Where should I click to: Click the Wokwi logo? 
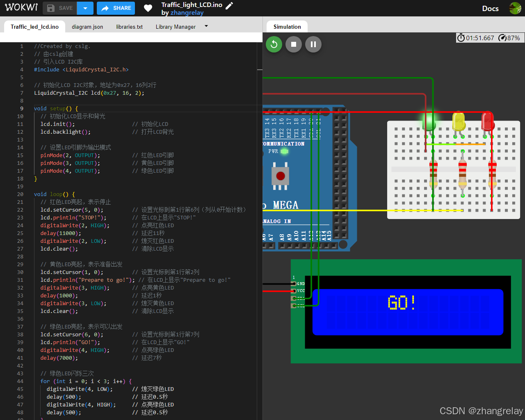pos(21,7)
